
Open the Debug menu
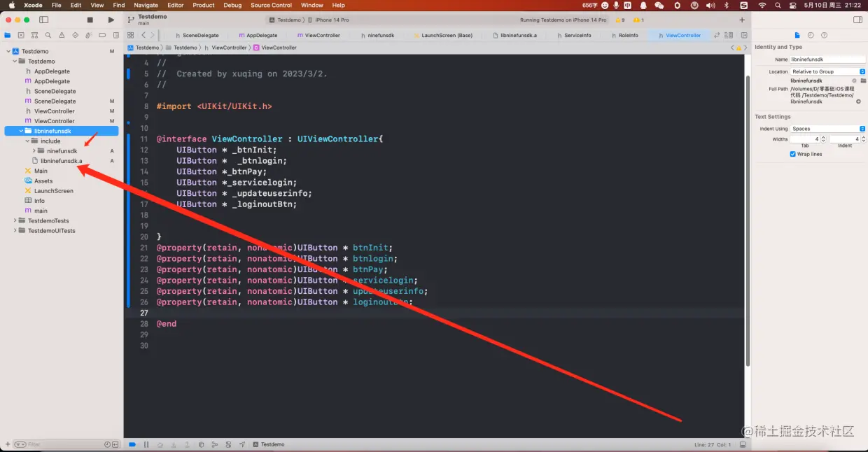coord(232,5)
